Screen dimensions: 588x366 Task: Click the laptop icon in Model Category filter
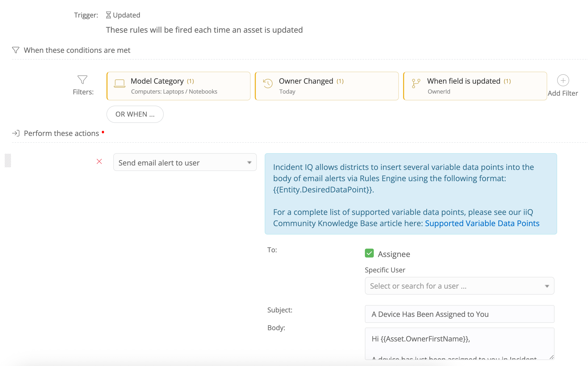(120, 84)
